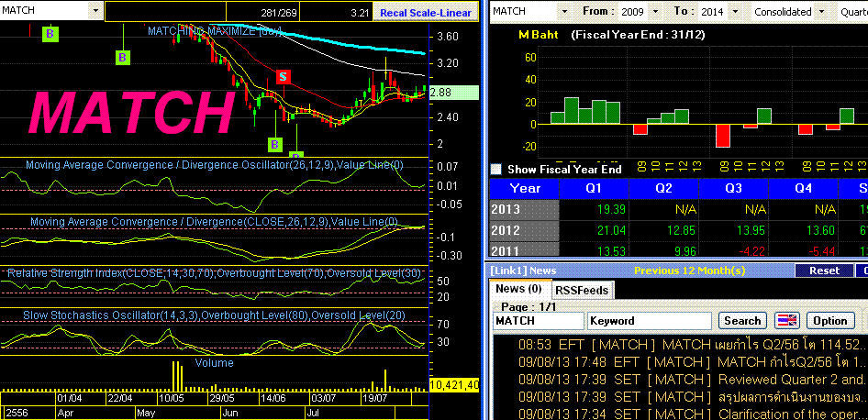This screenshot has width=868, height=420.
Task: Open the 08:53 EFT MATCH news headline
Action: tap(692, 345)
